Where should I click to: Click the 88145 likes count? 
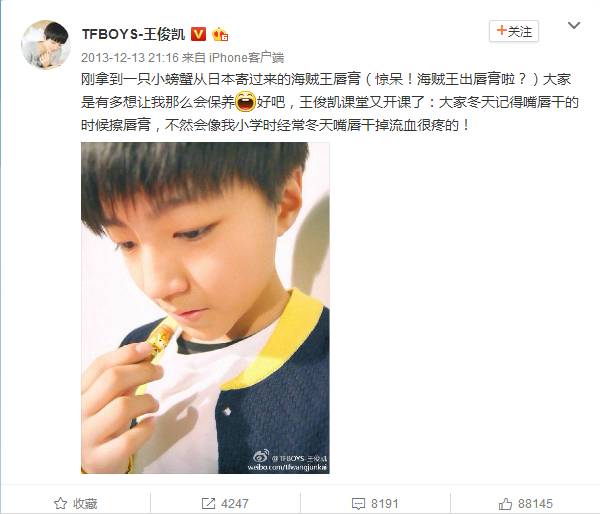click(535, 504)
